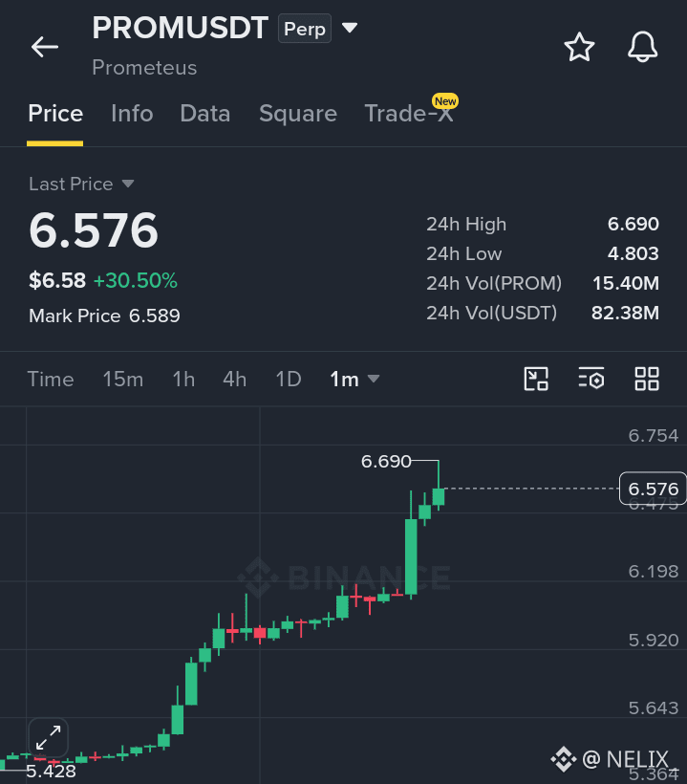Viewport: 687px width, 784px height.
Task: Tap the Perp contract type badge
Action: (305, 29)
